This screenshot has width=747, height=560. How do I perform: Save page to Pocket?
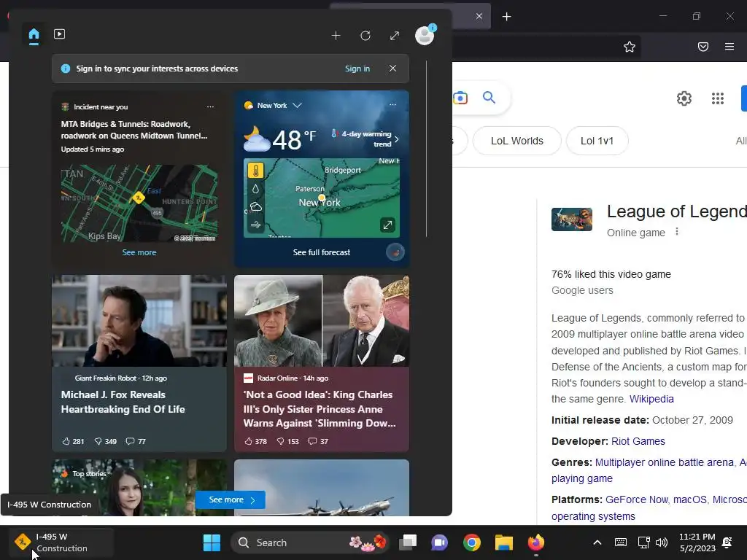click(x=703, y=47)
